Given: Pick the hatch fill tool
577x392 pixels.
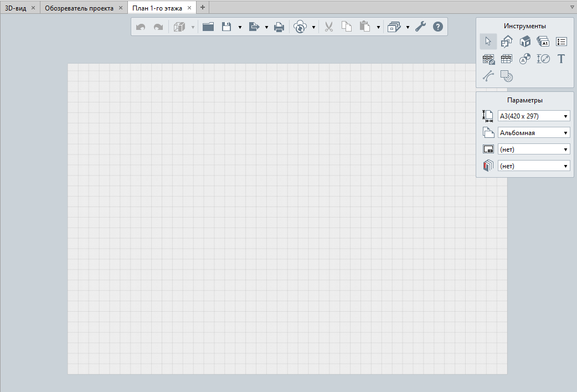Looking at the screenshot, I should click(506, 76).
